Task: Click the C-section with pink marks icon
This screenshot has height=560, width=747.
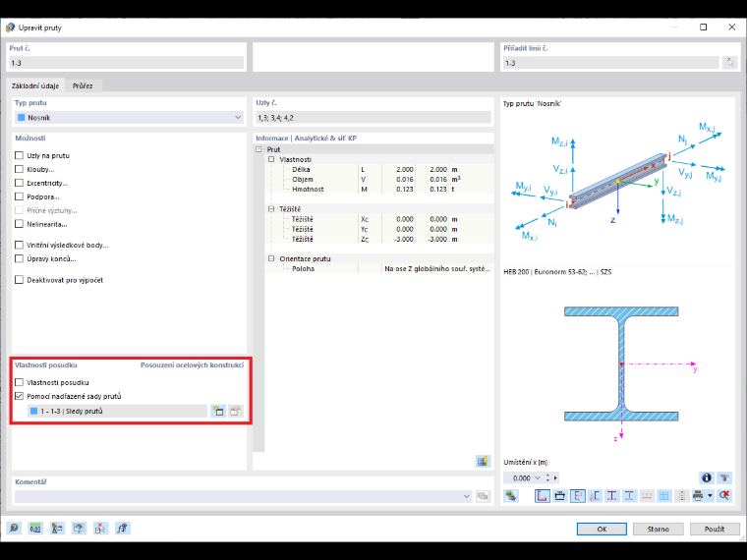Action: point(595,496)
